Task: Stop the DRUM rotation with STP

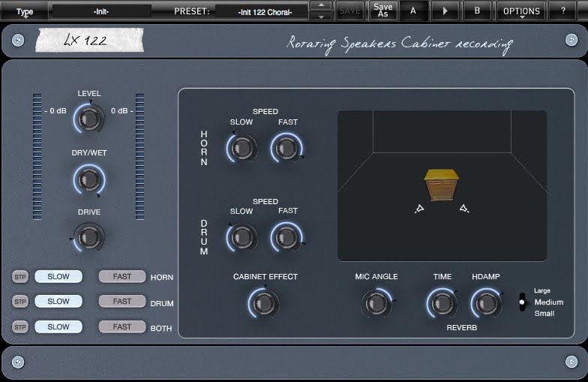Action: 20,302
